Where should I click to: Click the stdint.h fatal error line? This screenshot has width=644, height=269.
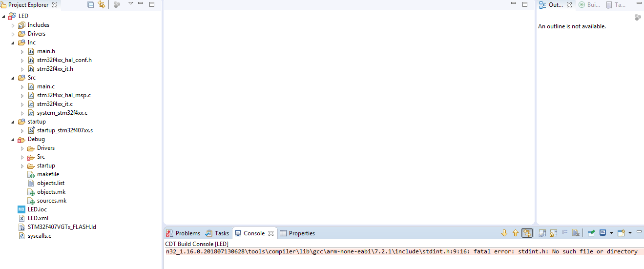[x=401, y=252]
